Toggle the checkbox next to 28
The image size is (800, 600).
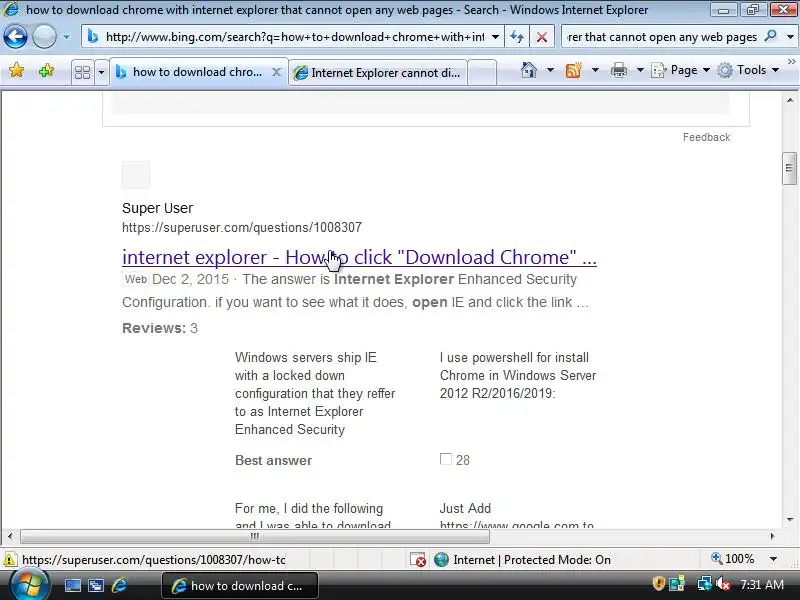coord(445,459)
